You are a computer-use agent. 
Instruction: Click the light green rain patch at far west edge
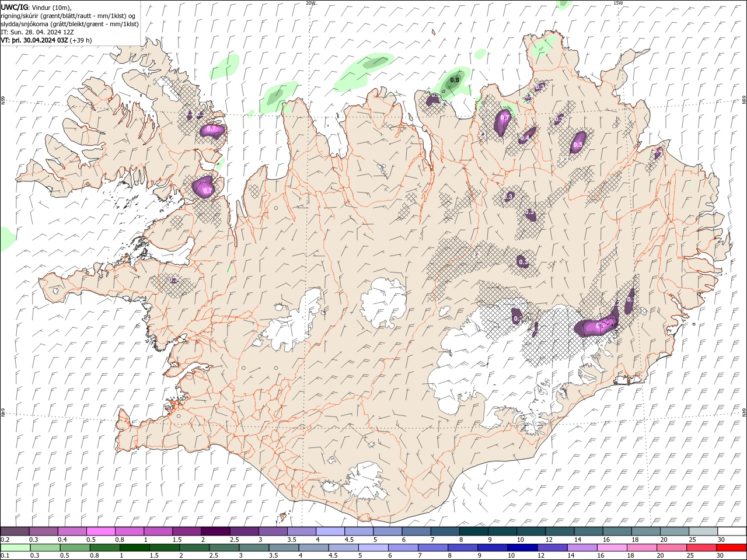click(x=7, y=238)
